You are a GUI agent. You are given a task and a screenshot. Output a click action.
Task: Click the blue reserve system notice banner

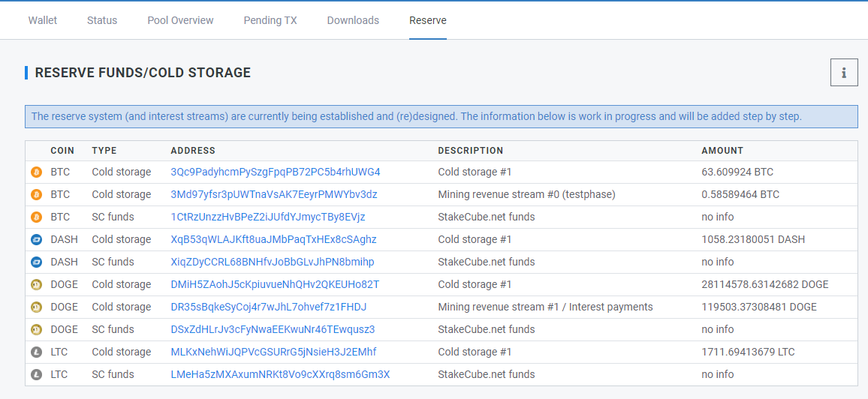pos(442,116)
